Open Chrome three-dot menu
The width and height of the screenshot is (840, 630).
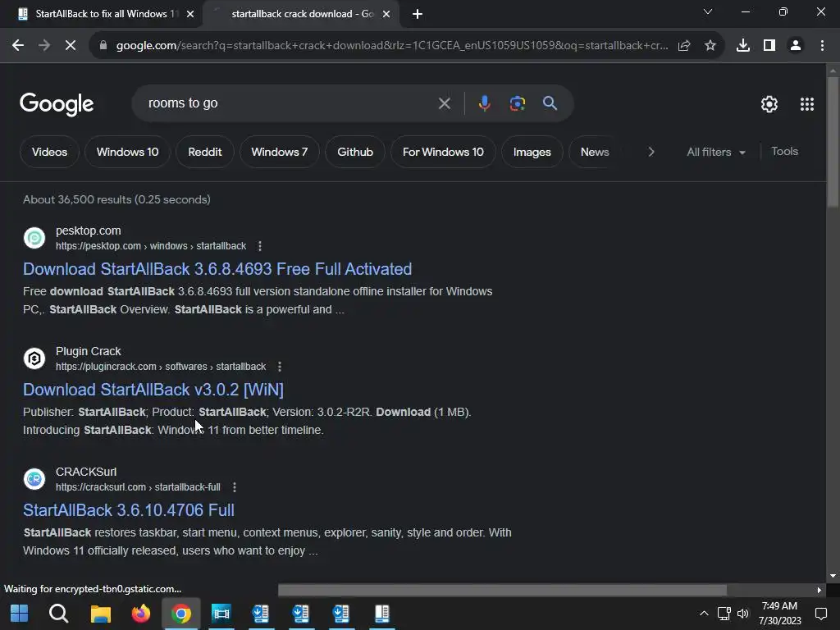(822, 46)
